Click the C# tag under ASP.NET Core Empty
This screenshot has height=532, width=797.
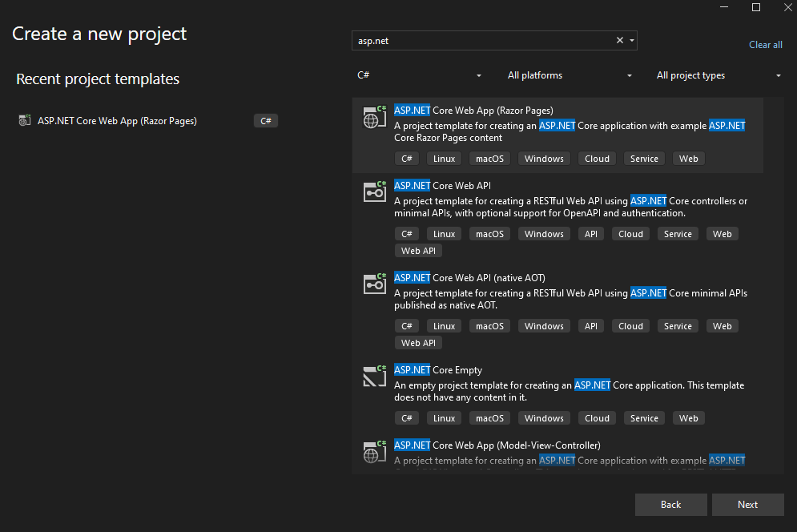pyautogui.click(x=407, y=418)
